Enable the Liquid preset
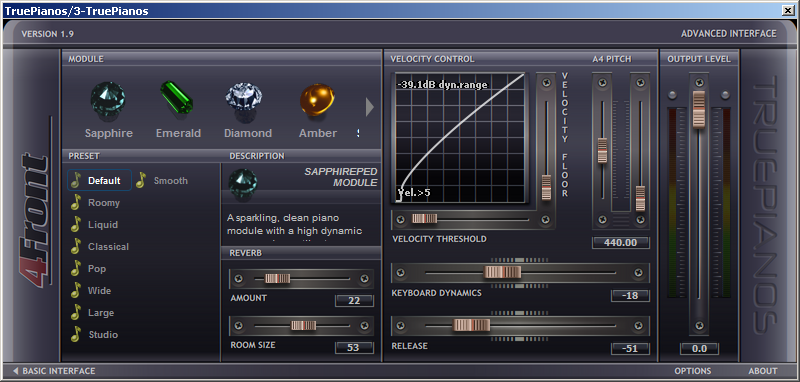The image size is (800, 382). click(103, 225)
